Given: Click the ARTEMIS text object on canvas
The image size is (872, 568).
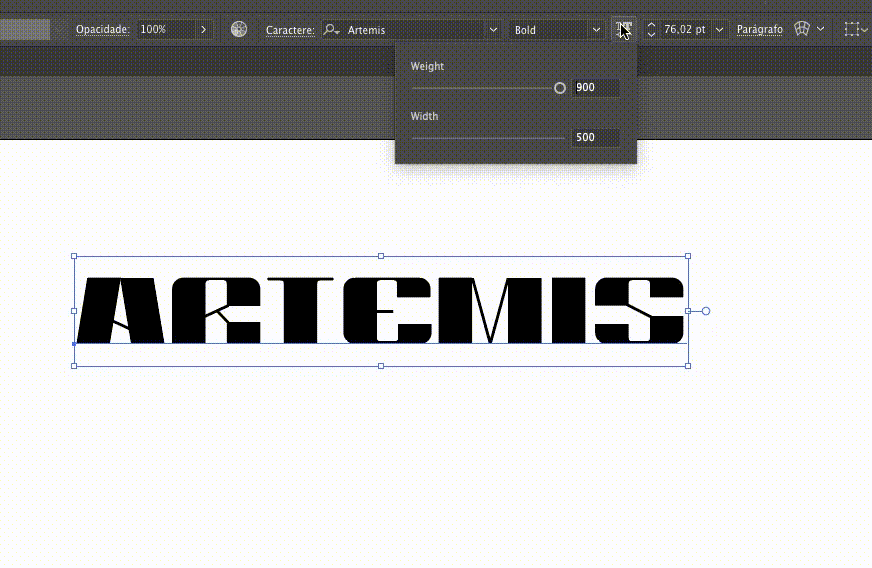Looking at the screenshot, I should coord(380,310).
